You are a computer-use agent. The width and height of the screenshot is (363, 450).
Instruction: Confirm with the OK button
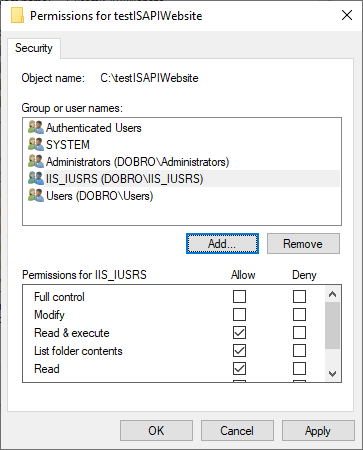156,430
